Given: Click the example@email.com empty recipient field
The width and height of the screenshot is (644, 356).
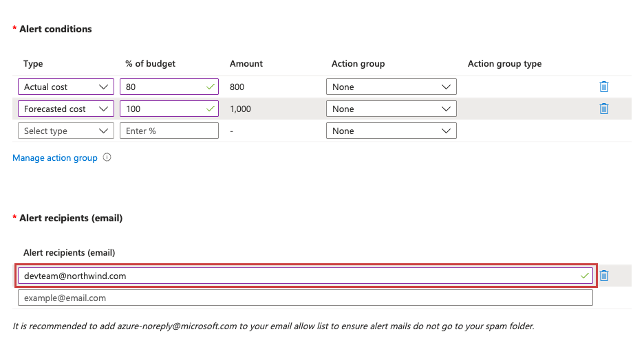Looking at the screenshot, I should click(x=305, y=298).
